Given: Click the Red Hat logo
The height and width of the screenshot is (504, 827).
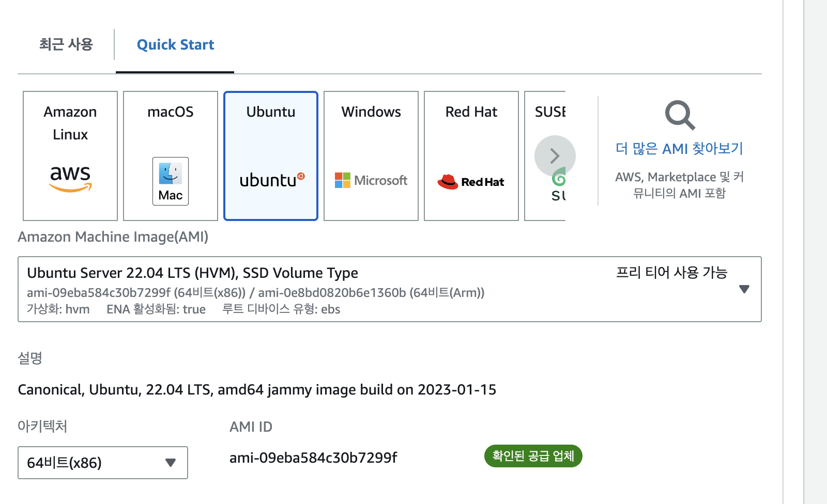Looking at the screenshot, I should point(471,182).
